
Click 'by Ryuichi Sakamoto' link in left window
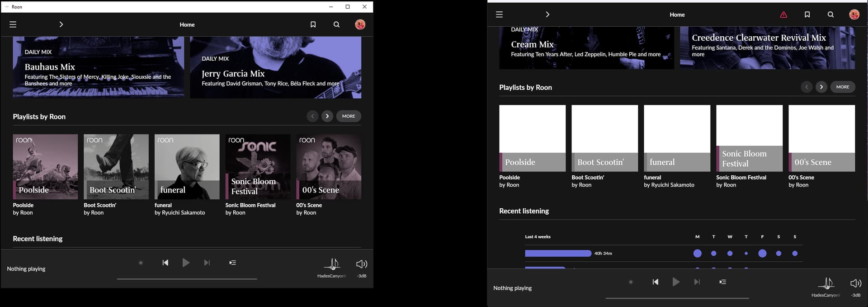click(x=180, y=213)
